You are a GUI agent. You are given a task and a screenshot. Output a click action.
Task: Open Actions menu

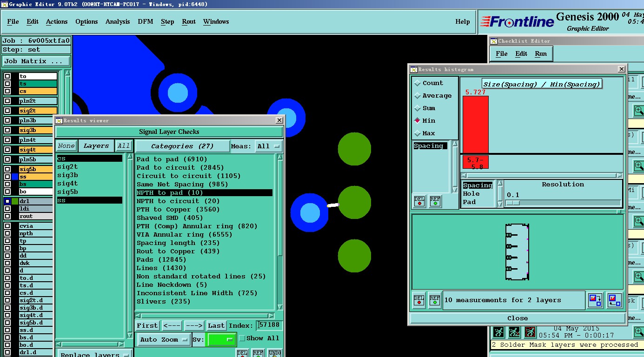(57, 21)
